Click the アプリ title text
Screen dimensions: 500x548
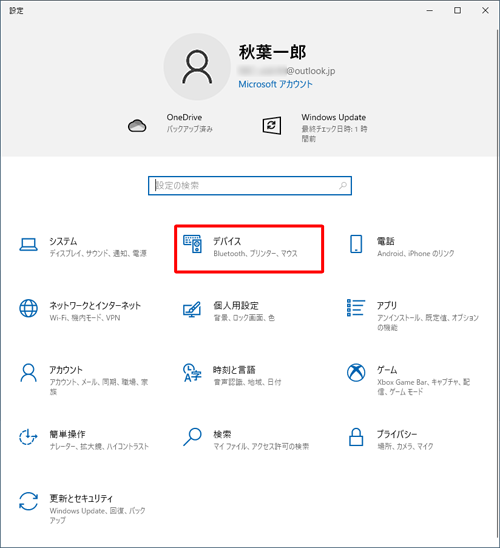pos(387,305)
